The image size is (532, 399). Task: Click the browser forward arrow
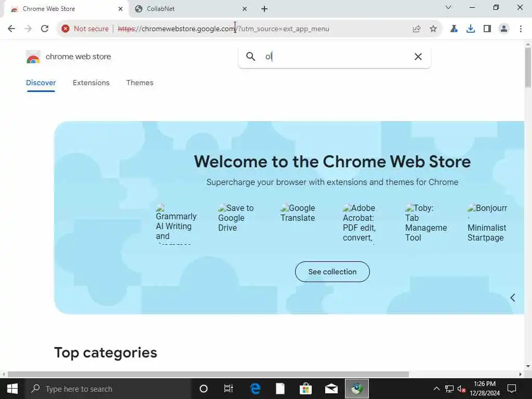(x=28, y=29)
